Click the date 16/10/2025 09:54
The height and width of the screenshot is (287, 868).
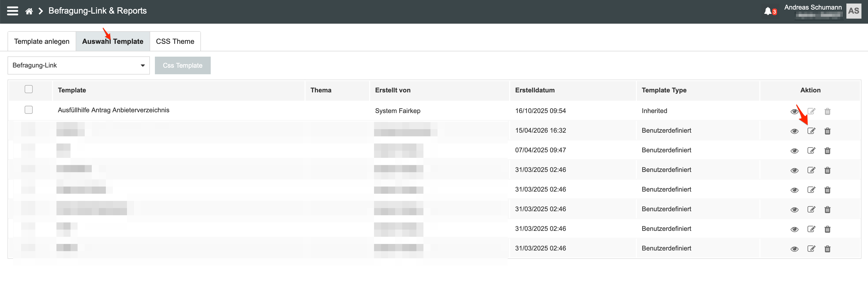[x=540, y=111]
